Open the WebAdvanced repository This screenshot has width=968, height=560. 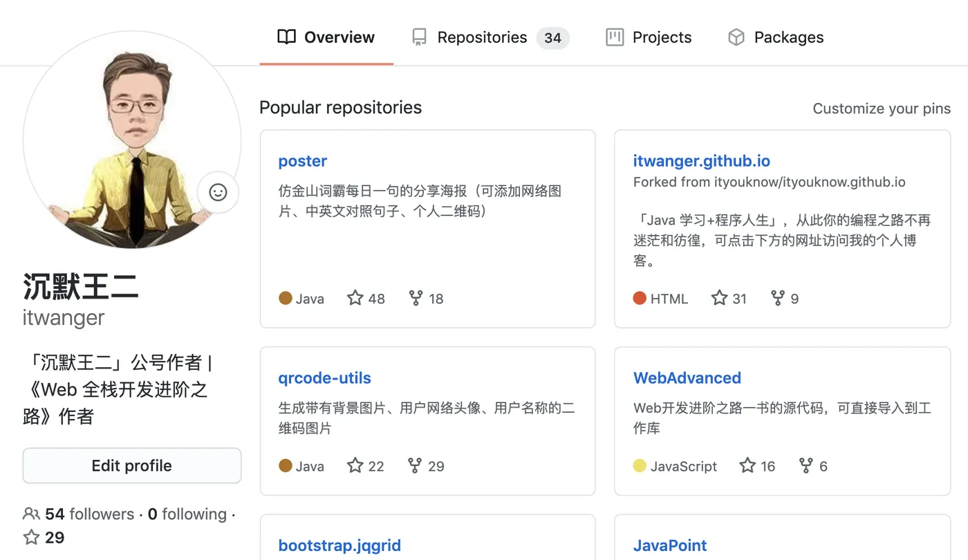(687, 378)
